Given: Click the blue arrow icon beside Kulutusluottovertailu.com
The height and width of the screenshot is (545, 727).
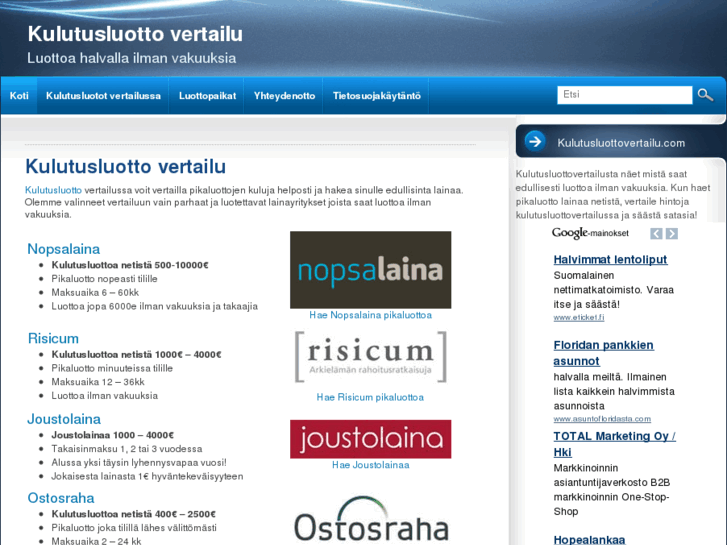Looking at the screenshot, I should (x=535, y=141).
